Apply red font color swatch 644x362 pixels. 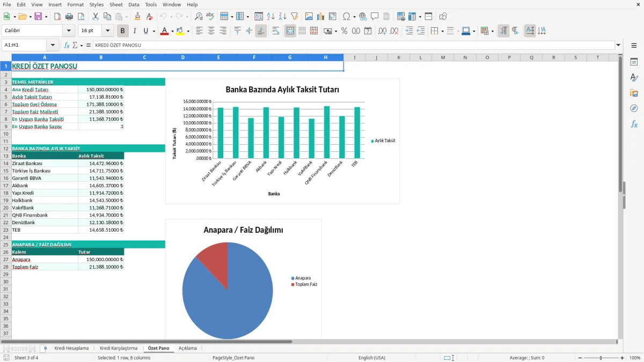pyautogui.click(x=164, y=31)
